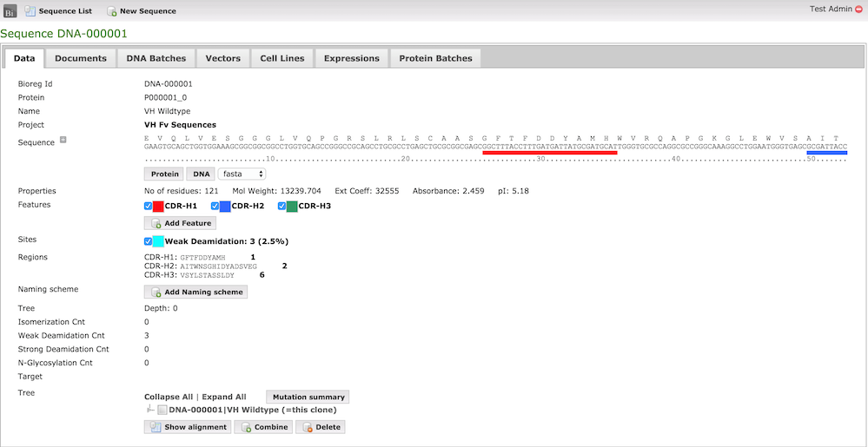Toggle the DNA-000001 tree node checkbox
Screen dimensions: 868x447
tap(162, 410)
